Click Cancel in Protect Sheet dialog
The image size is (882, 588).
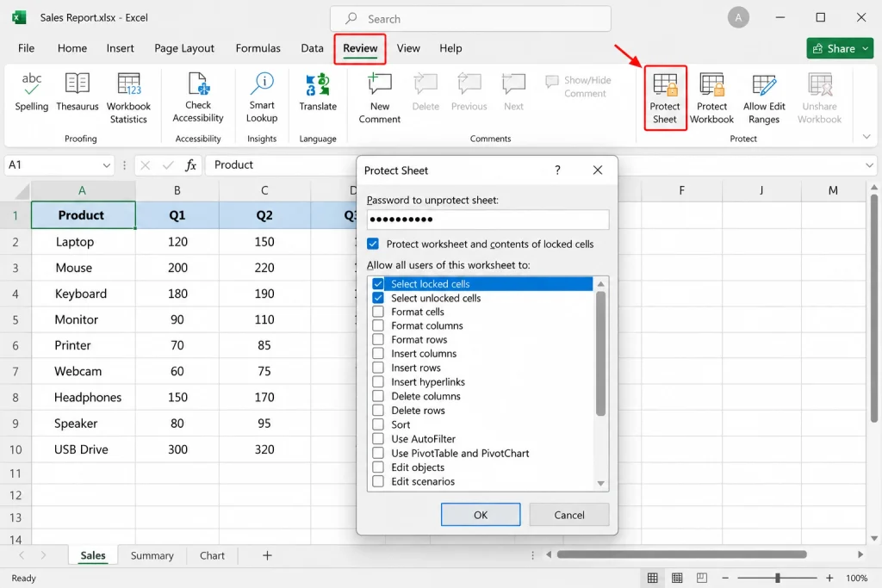coord(569,515)
